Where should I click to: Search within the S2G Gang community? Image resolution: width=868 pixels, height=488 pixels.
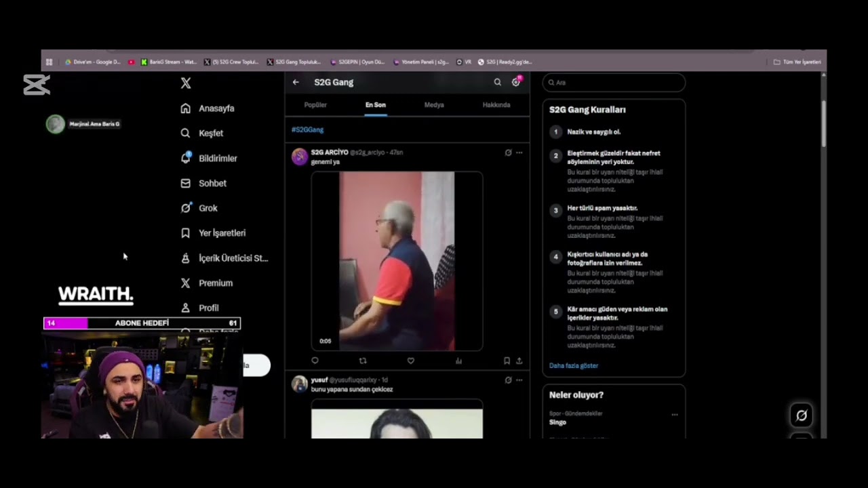[x=497, y=82]
